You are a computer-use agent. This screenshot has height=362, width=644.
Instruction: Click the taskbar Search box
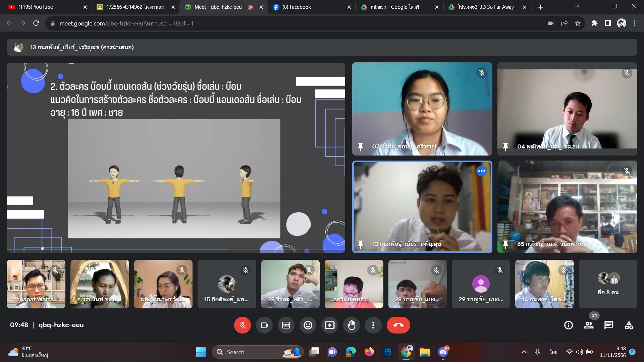258,352
